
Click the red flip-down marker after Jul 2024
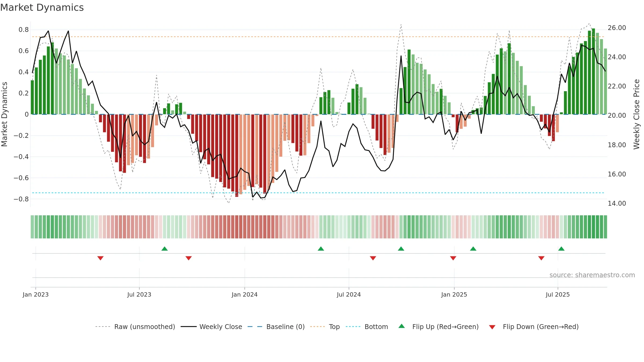[373, 258]
